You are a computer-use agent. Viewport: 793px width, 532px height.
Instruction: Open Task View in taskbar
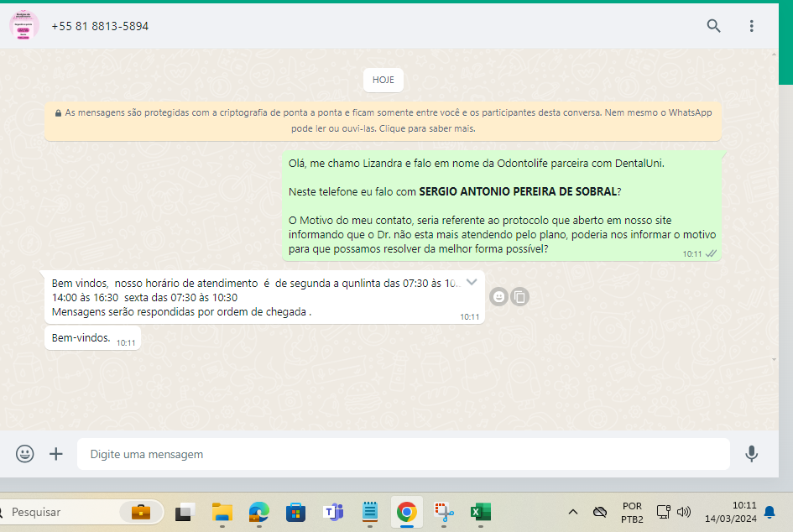coord(185,512)
